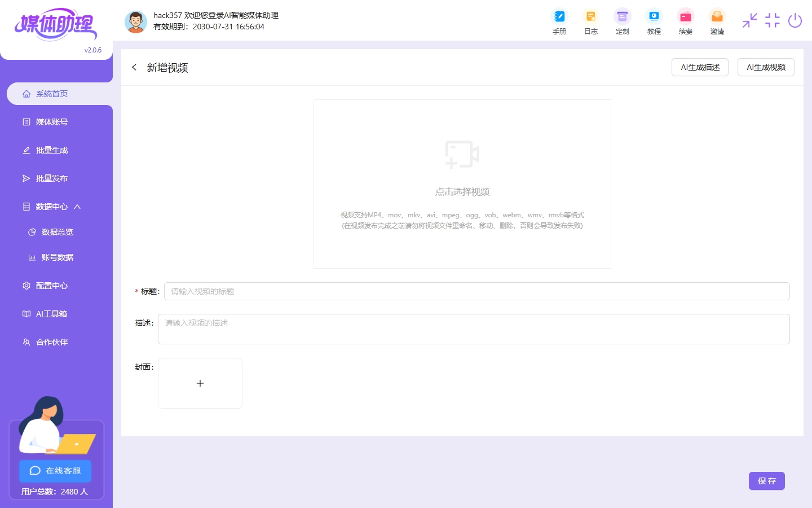Open 媒体账号 in the sidebar
The image size is (812, 508).
click(52, 122)
